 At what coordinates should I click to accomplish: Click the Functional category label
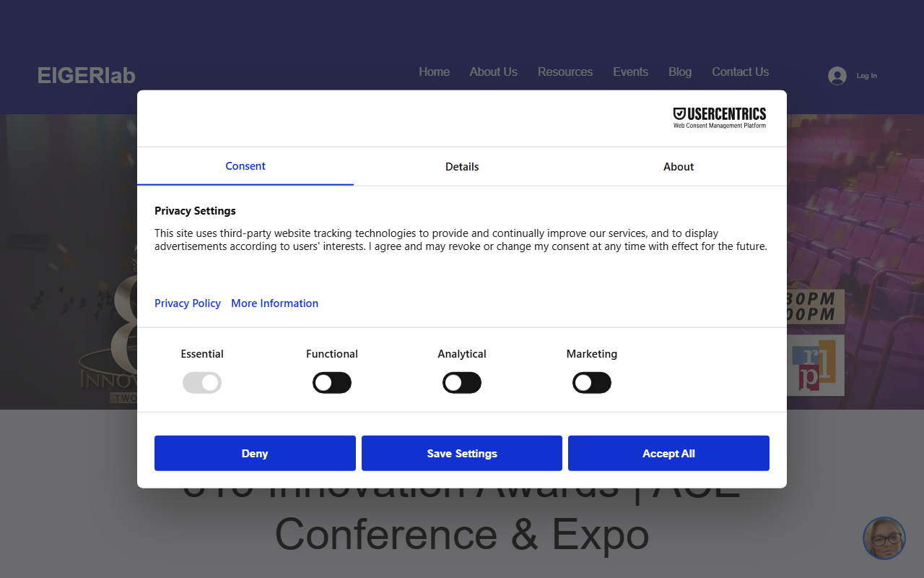(x=332, y=354)
